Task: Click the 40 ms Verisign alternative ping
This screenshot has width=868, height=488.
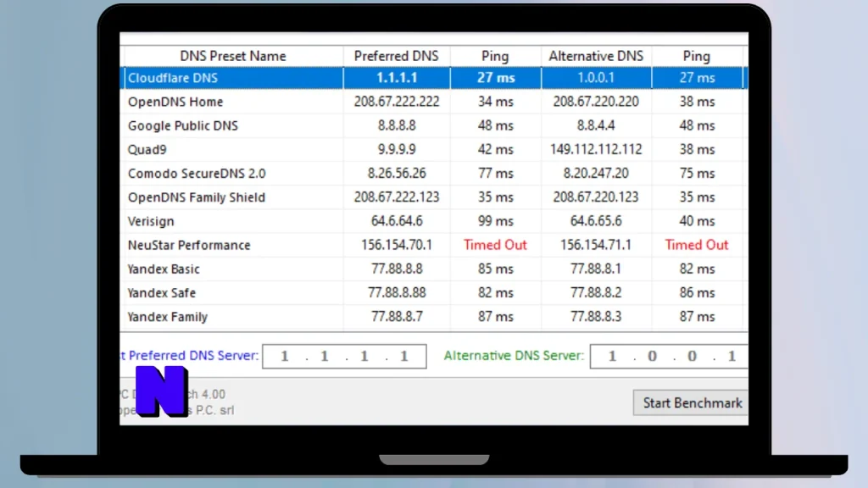Action: click(x=697, y=221)
